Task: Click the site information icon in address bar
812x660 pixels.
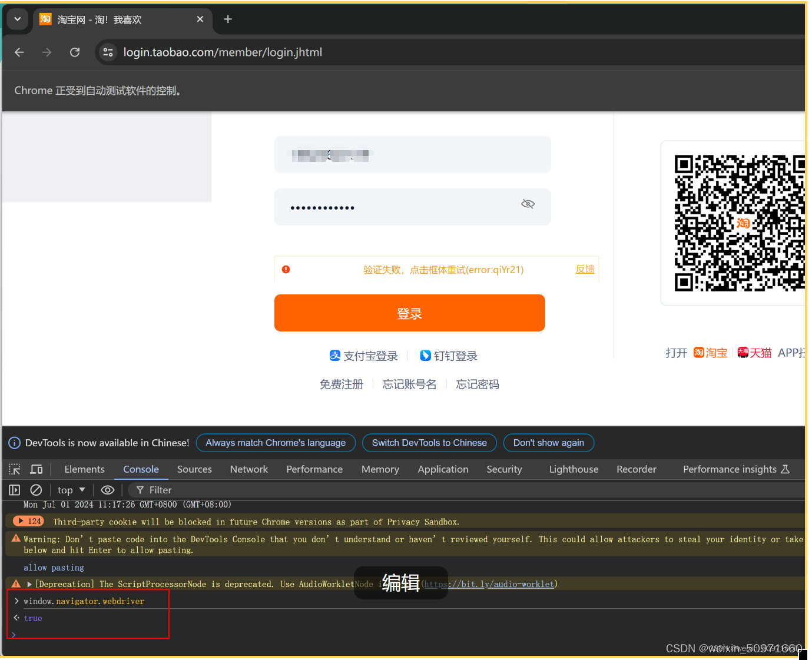Action: pyautogui.click(x=108, y=52)
